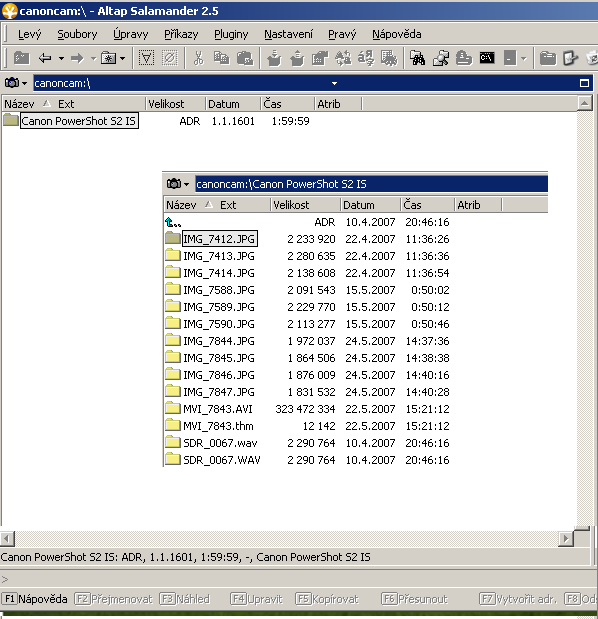Open the Forward history dropdown arrow

point(93,58)
